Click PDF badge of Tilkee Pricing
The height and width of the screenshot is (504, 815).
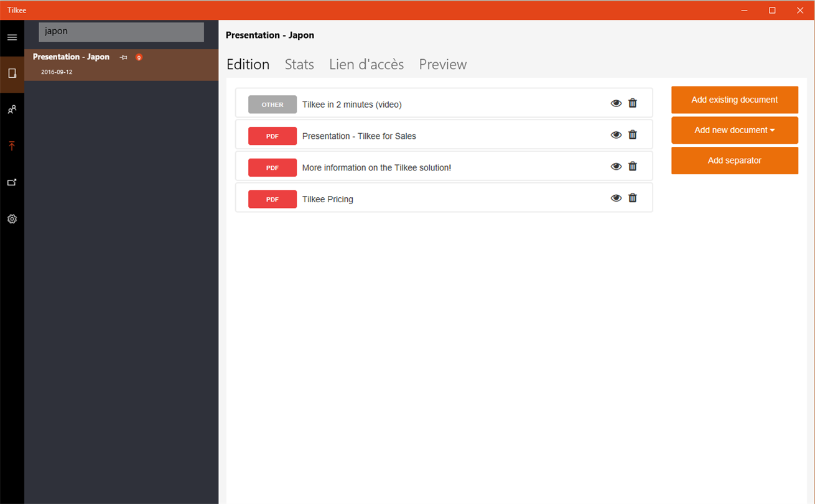272,199
